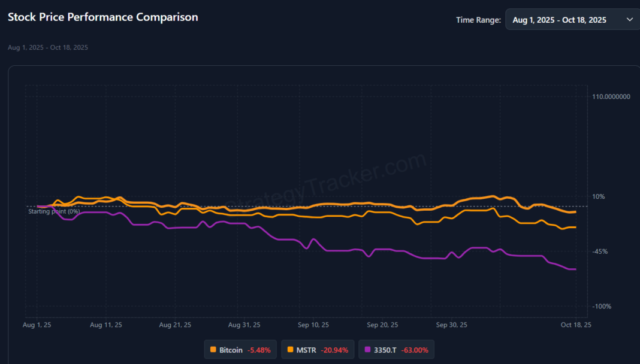This screenshot has height=364, width=640.
Task: Toggle the Bitcoin series in the legend
Action: coord(240,350)
